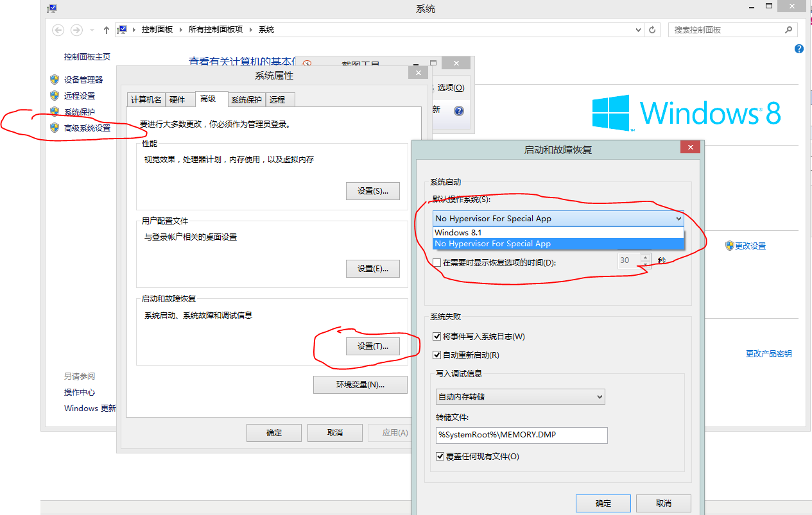This screenshot has height=515, width=812.
Task: Open Windows 更新 link in sidebar
Action: (90, 408)
